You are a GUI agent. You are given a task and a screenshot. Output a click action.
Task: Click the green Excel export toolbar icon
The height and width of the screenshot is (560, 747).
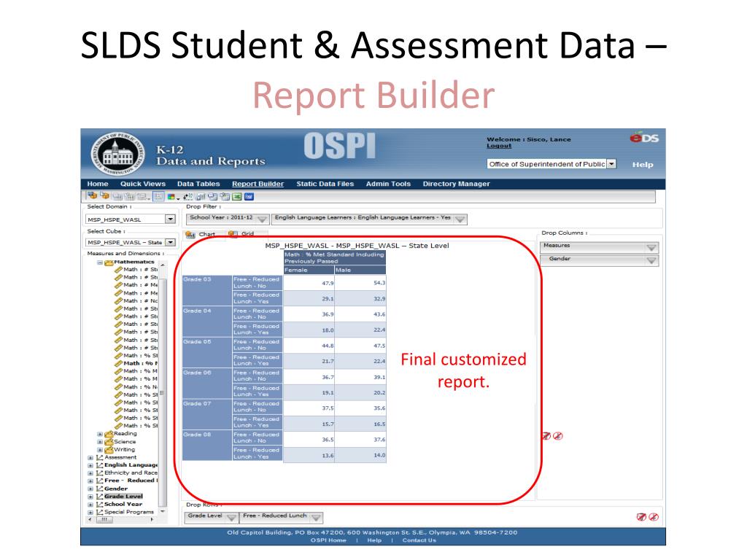pos(237,197)
